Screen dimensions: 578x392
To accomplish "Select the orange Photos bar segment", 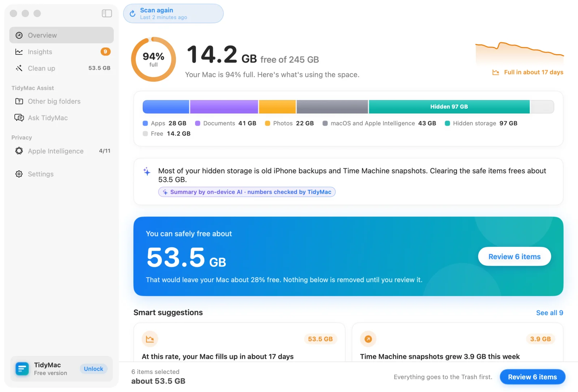I will point(277,107).
